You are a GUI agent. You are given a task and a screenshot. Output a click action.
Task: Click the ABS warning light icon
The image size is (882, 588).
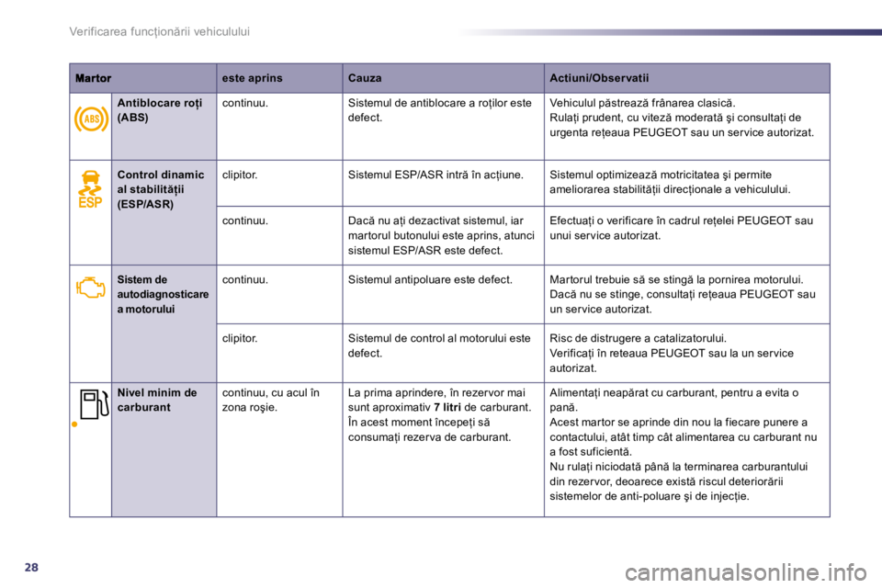pos(91,119)
